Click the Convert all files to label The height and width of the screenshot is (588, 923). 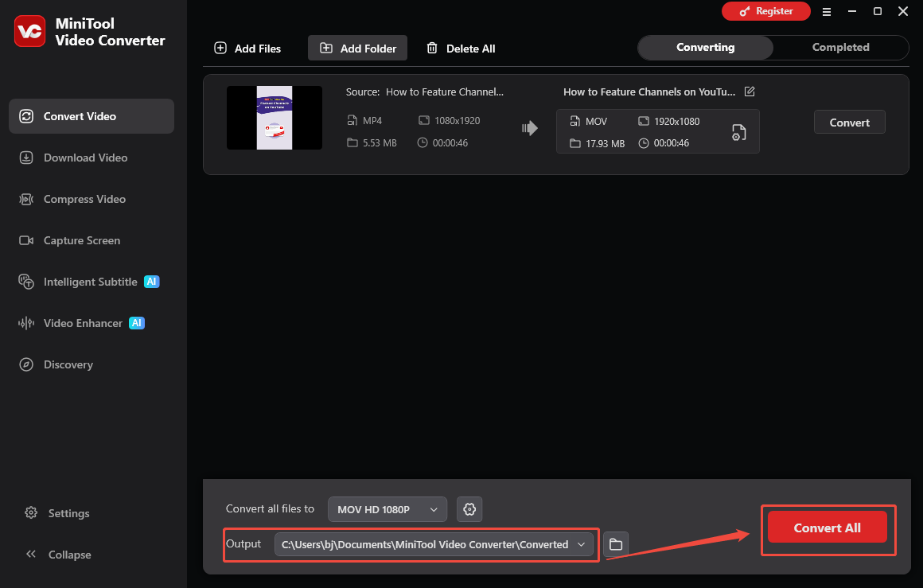pos(271,508)
